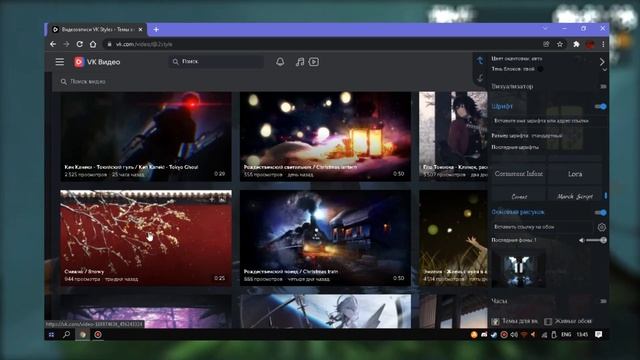Open the VK hamburger menu
Image resolution: width=640 pixels, height=360 pixels.
point(60,62)
